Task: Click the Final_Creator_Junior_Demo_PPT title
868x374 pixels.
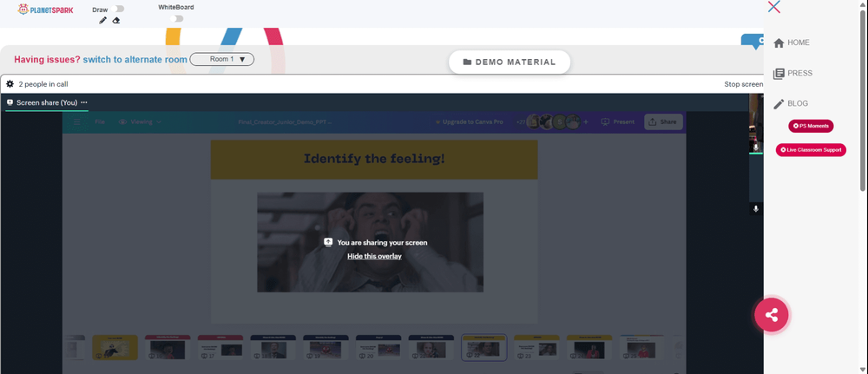Action: point(285,121)
